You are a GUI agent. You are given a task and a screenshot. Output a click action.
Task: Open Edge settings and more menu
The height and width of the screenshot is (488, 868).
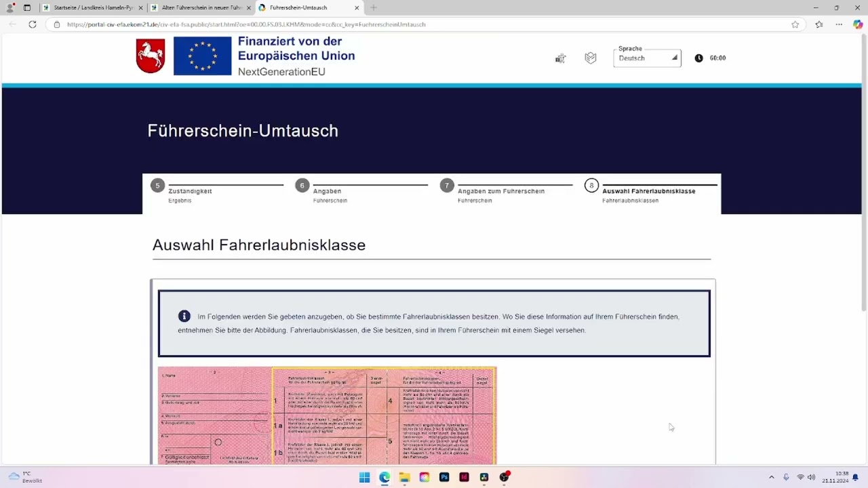[x=839, y=24]
